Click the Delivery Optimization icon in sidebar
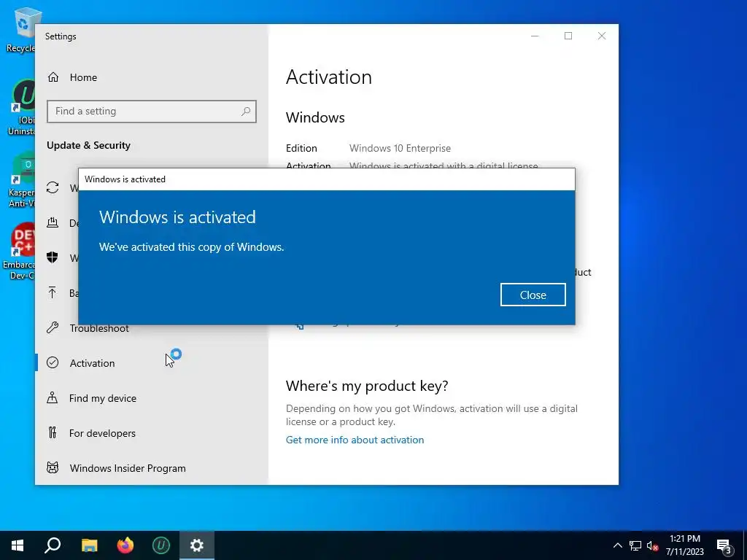Image resolution: width=747 pixels, height=560 pixels. pyautogui.click(x=53, y=222)
